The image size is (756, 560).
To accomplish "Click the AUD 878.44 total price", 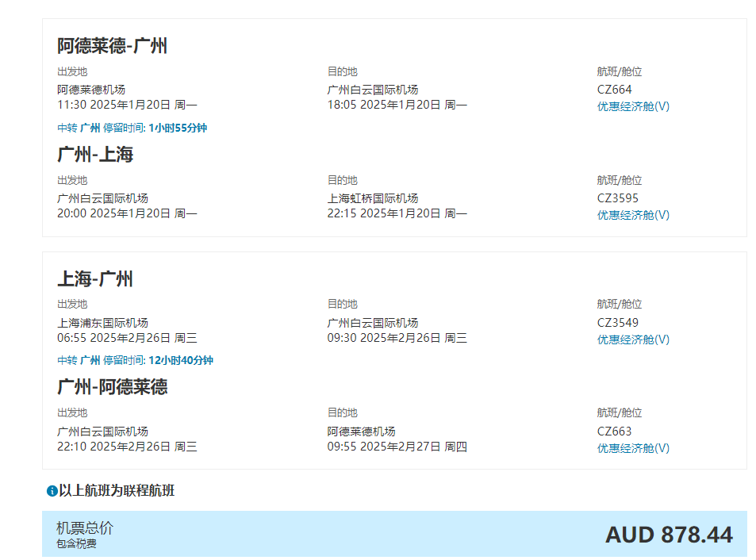I will 669,535.
